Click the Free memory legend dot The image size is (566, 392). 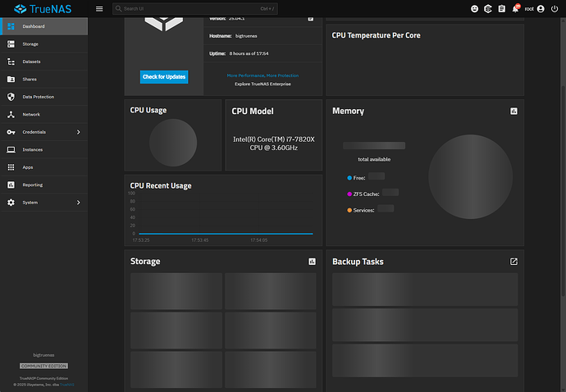click(349, 178)
